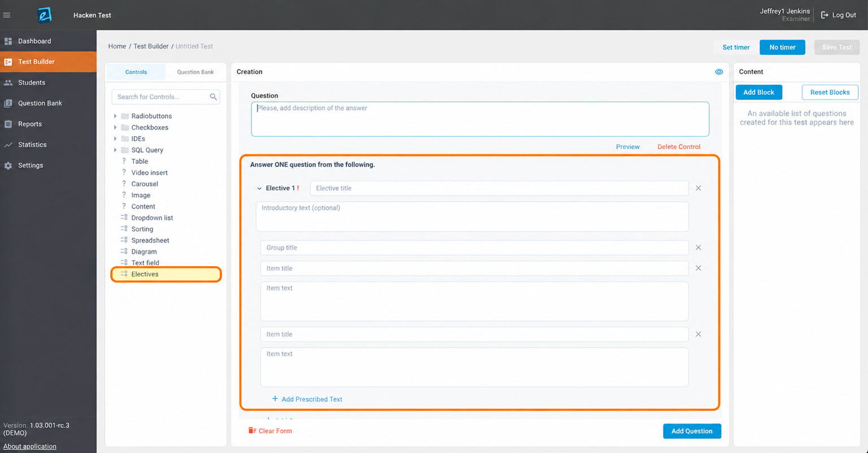
Task: Click the icon beside Dropdown list control
Action: (x=124, y=217)
